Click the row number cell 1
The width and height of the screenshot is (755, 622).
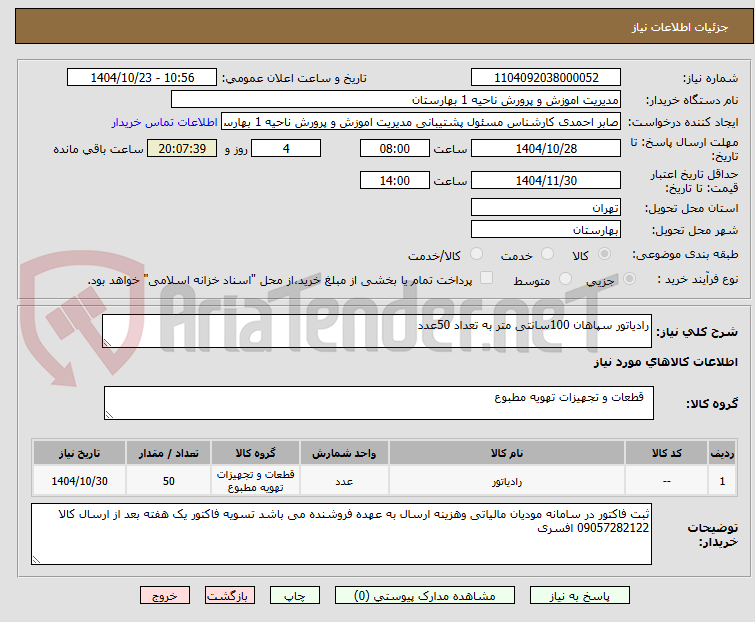(x=722, y=481)
